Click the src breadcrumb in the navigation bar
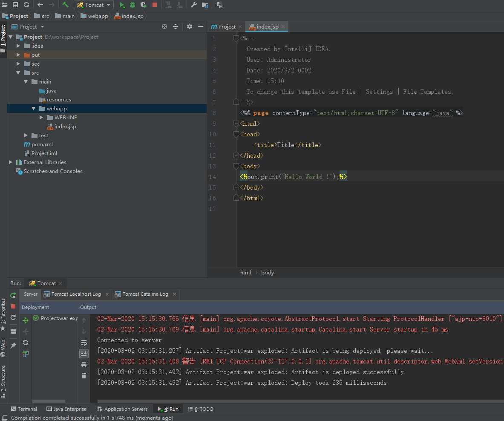 pyautogui.click(x=42, y=16)
